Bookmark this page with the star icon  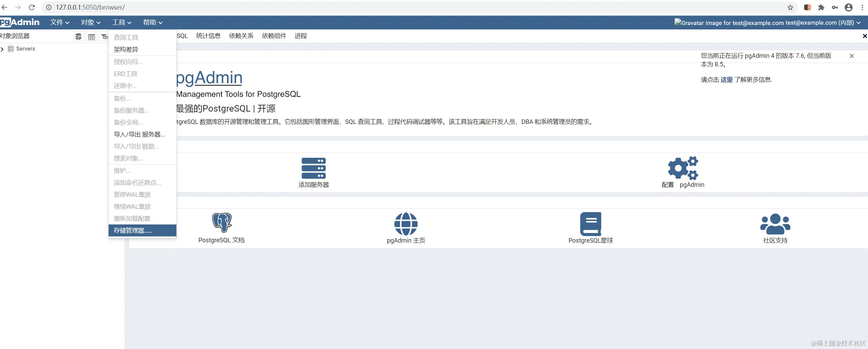(x=790, y=7)
